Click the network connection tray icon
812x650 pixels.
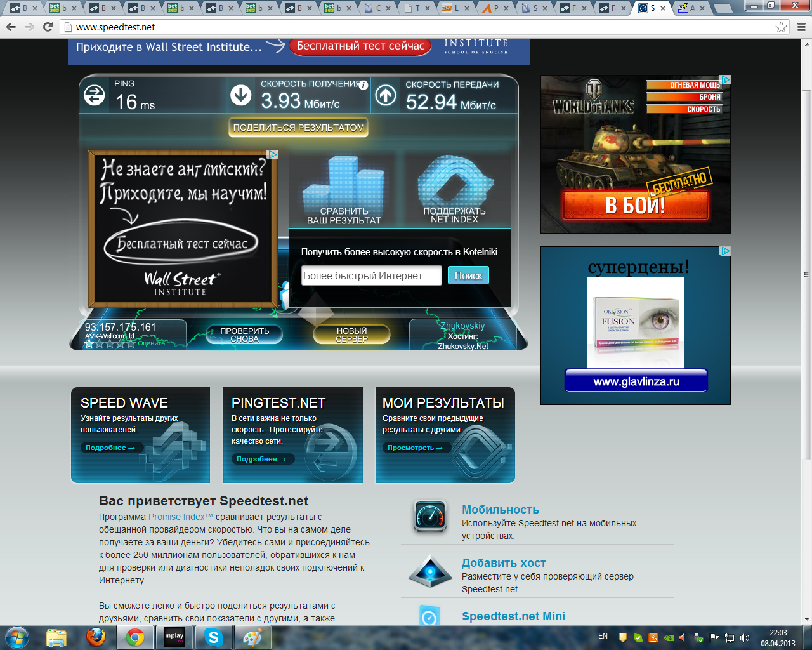tap(730, 637)
